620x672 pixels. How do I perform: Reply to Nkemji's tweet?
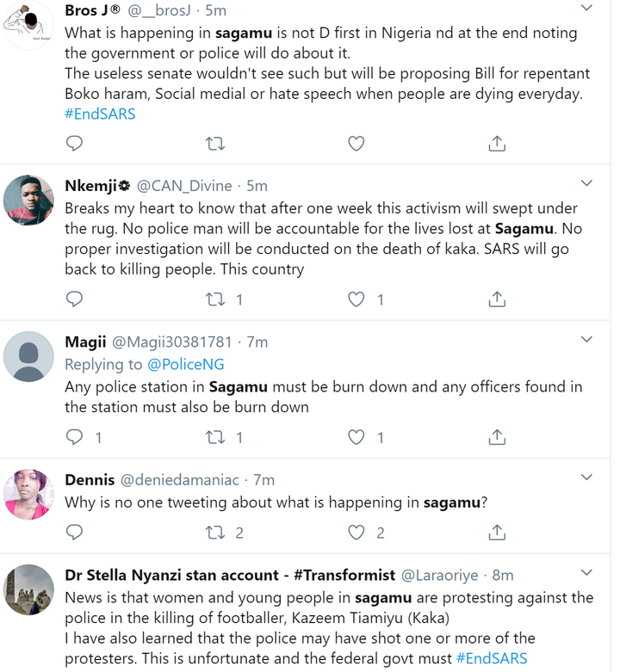(x=74, y=299)
